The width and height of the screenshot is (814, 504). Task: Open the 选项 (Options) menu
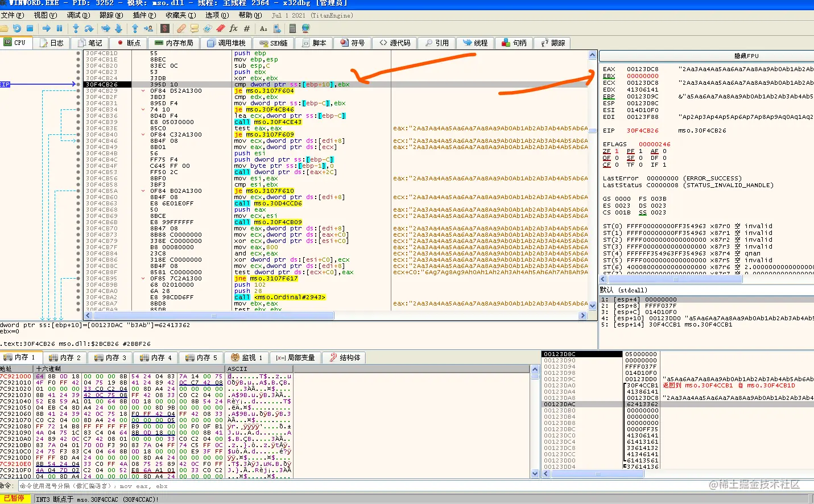point(217,15)
